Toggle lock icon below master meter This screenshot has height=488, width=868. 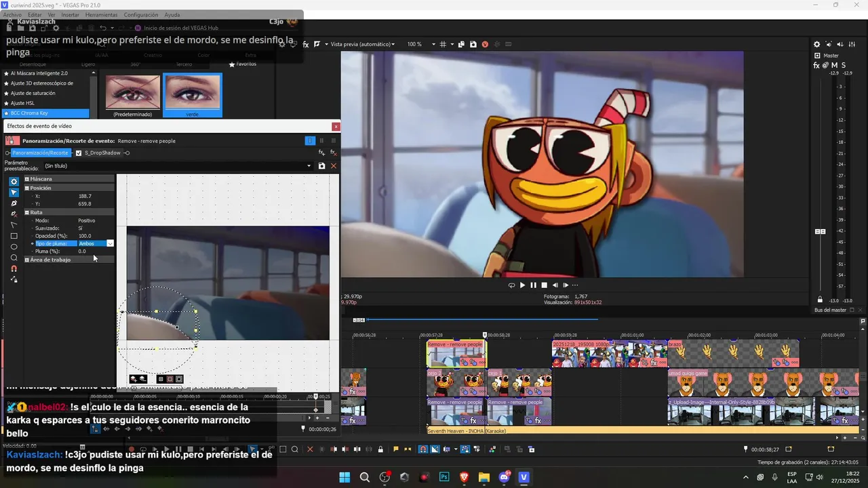(x=820, y=300)
